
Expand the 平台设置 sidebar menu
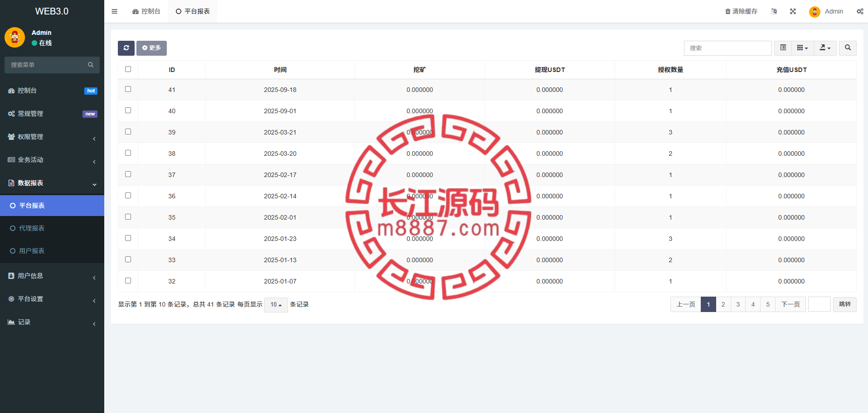pyautogui.click(x=52, y=299)
